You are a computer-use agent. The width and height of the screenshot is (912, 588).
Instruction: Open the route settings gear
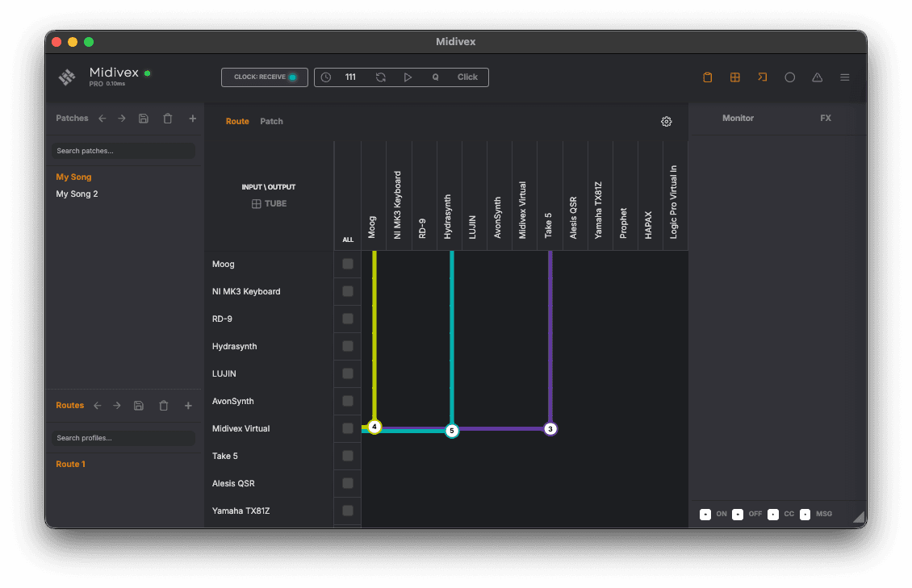click(x=666, y=121)
